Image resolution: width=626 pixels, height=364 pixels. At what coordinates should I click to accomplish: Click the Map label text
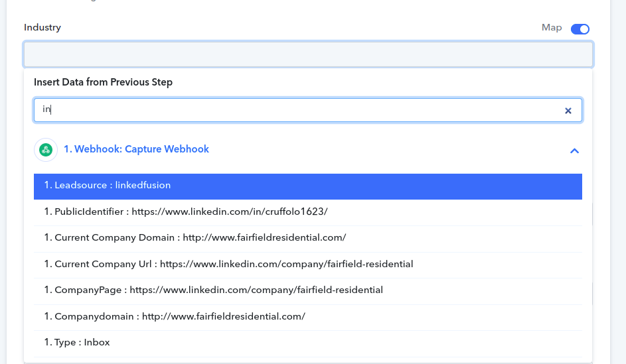(x=552, y=27)
